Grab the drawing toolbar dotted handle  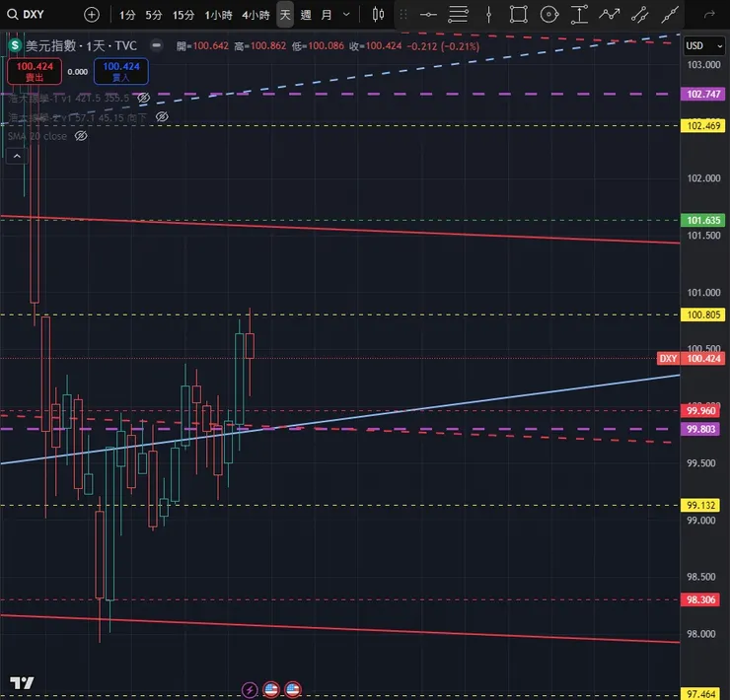(403, 15)
